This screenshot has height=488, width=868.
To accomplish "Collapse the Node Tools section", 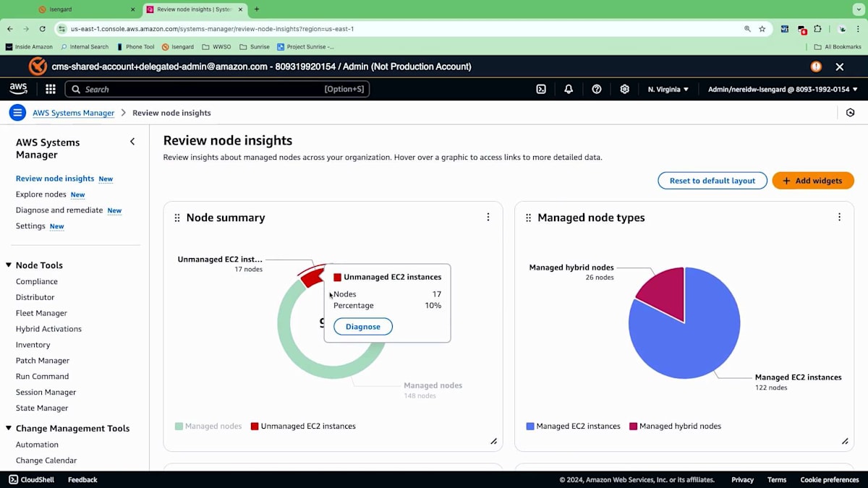I will pos(9,265).
